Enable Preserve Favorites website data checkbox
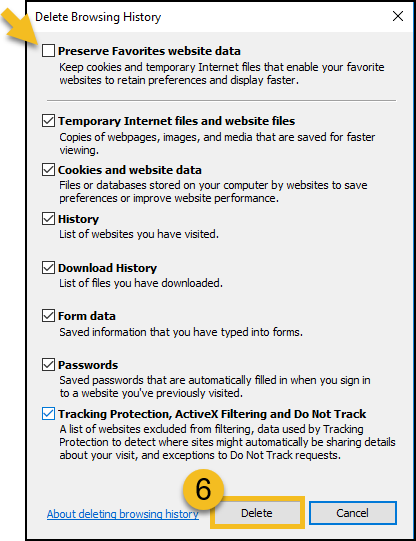Image resolution: width=416 pixels, height=541 pixels. click(48, 50)
